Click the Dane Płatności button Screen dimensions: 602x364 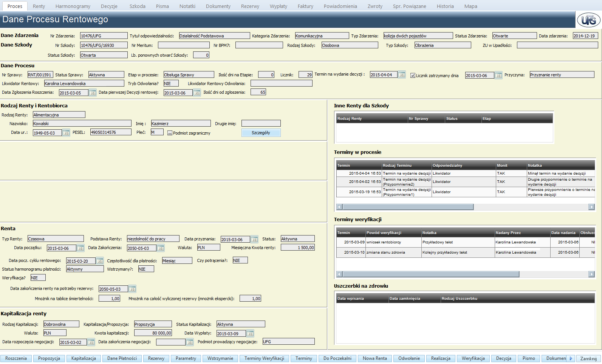pos(122,358)
